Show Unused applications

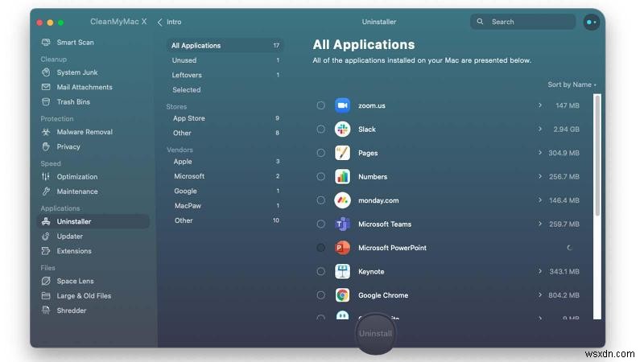225,60
